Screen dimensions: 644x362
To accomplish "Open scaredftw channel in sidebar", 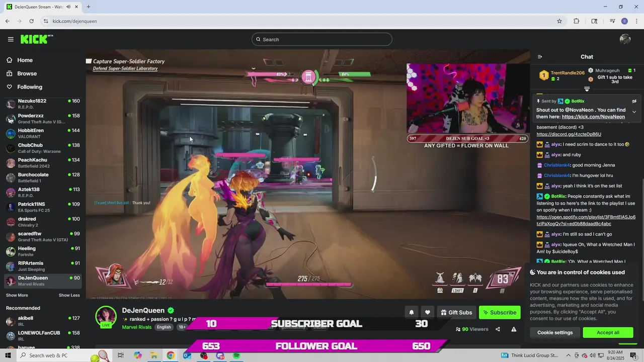I will 43,237.
